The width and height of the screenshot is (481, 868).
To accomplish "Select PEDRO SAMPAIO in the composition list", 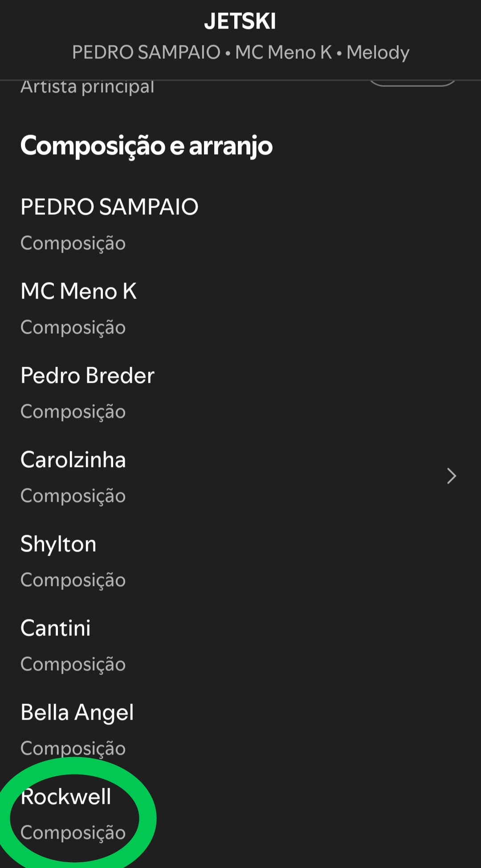I will [x=110, y=207].
